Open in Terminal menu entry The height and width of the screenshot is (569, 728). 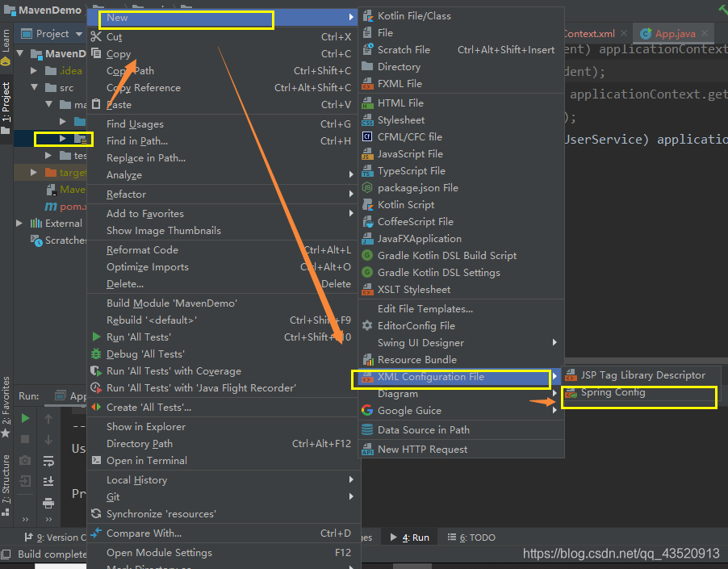pyautogui.click(x=223, y=460)
